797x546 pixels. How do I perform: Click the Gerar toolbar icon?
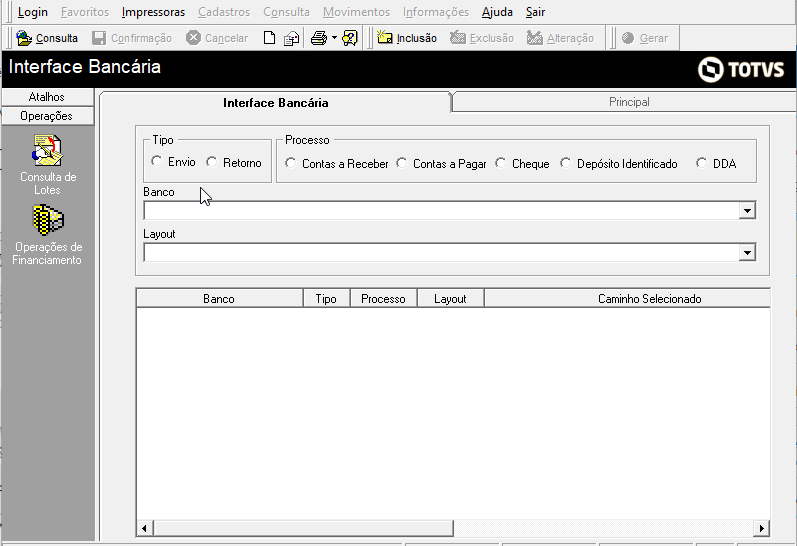pos(628,38)
